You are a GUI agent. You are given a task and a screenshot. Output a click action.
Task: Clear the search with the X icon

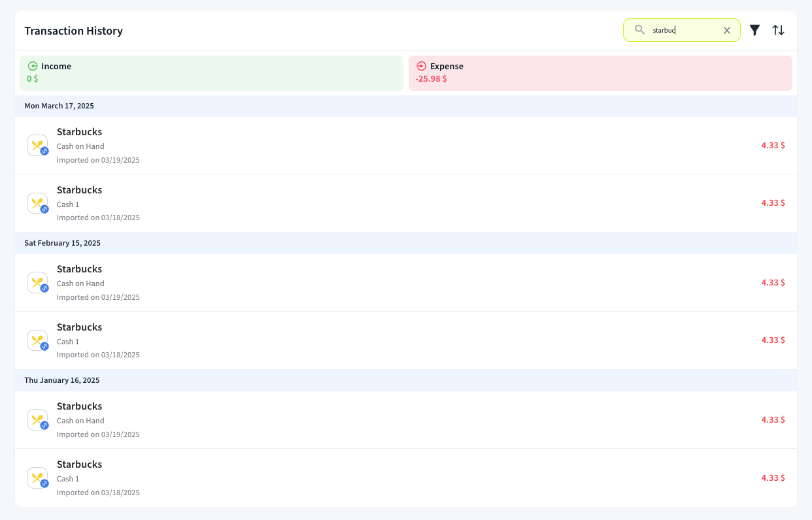727,30
